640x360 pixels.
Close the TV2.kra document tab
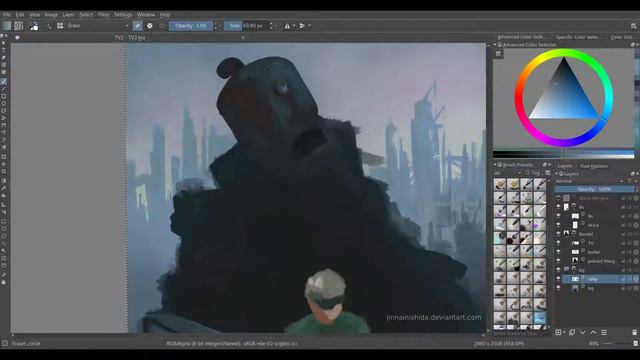(243, 38)
